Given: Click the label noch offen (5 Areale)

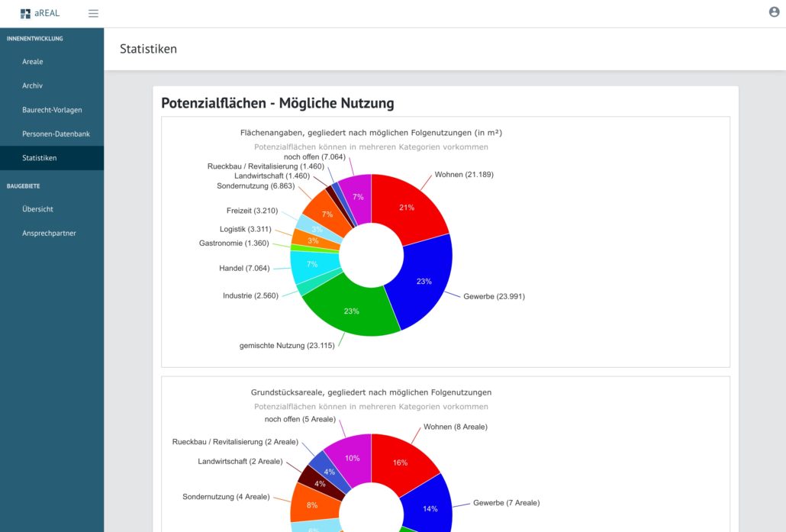Looking at the screenshot, I should [300, 419].
